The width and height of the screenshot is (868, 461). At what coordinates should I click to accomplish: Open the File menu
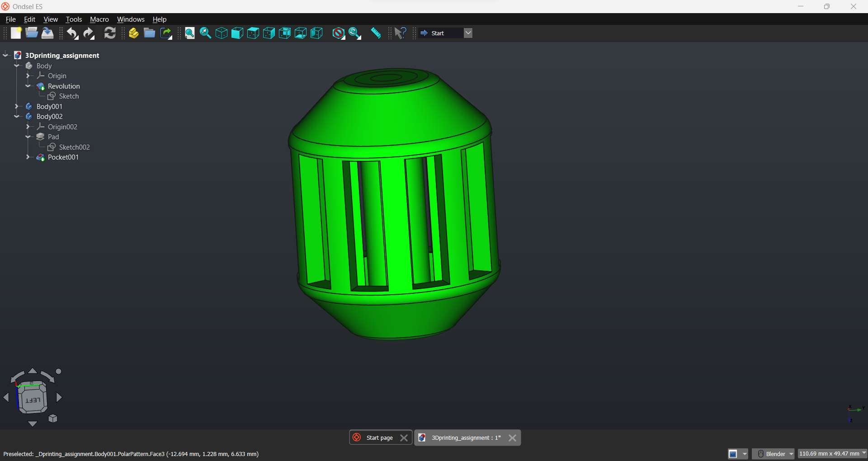10,19
